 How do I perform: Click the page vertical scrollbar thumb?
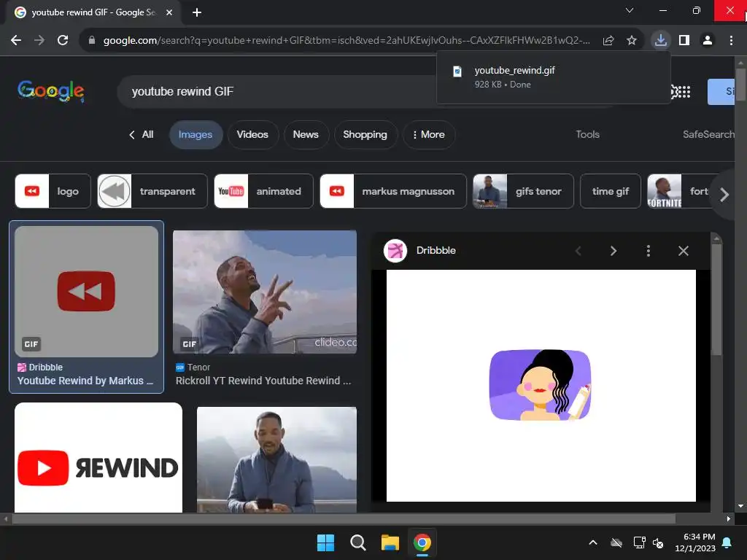click(x=740, y=85)
